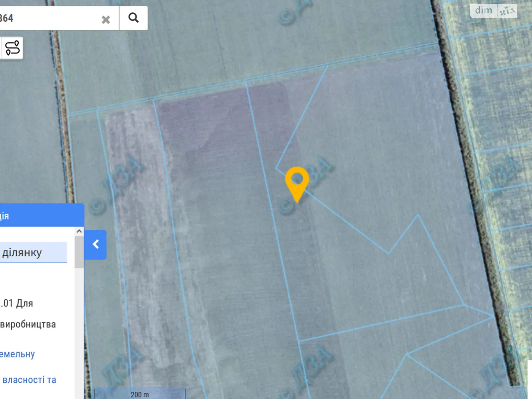
Task: Click the scroll up arrow in panel
Action: (x=79, y=231)
